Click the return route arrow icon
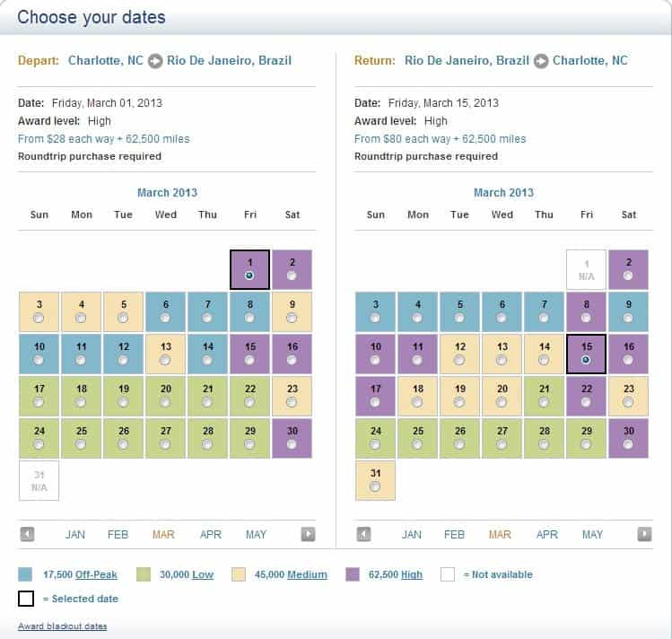This screenshot has height=639, width=672. pyautogui.click(x=541, y=61)
